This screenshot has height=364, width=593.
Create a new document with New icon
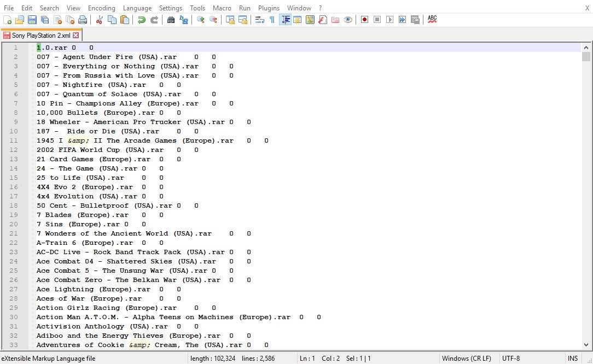click(7, 20)
